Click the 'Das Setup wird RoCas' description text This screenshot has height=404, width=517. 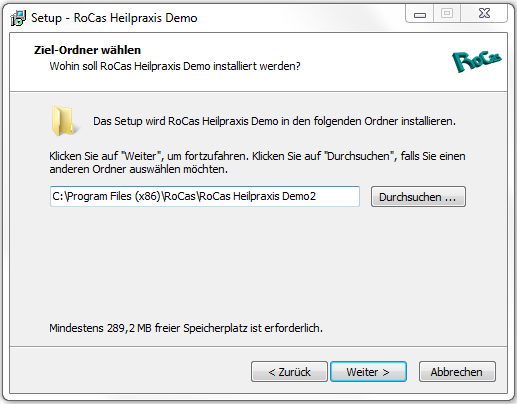[x=274, y=121]
